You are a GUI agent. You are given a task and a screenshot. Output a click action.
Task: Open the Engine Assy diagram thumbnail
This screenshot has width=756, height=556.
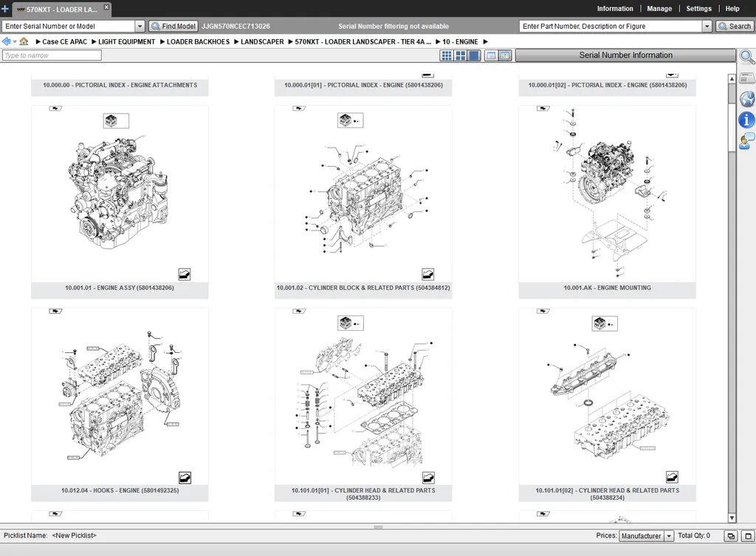point(120,193)
